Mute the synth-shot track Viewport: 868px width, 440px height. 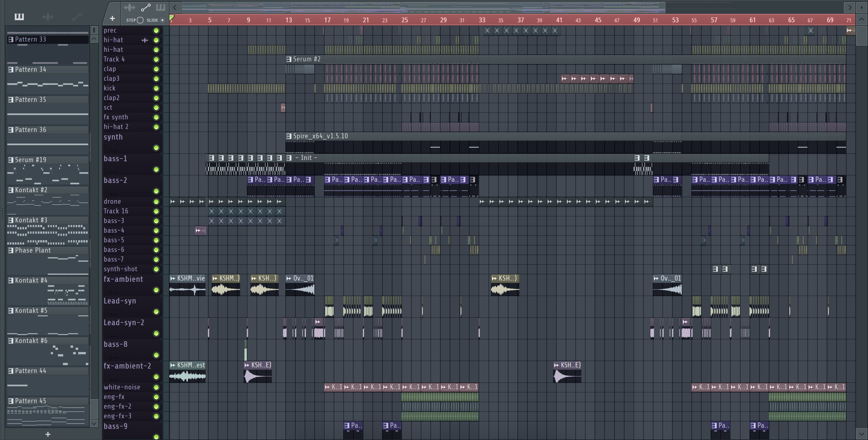pyautogui.click(x=156, y=269)
